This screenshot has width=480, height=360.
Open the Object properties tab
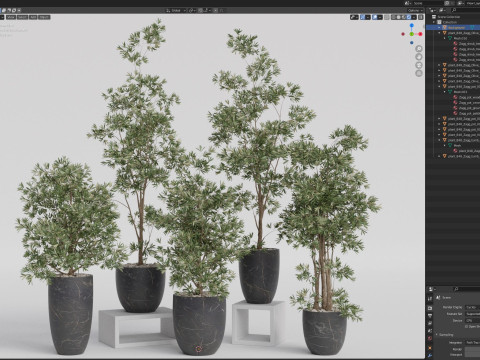(x=430, y=348)
